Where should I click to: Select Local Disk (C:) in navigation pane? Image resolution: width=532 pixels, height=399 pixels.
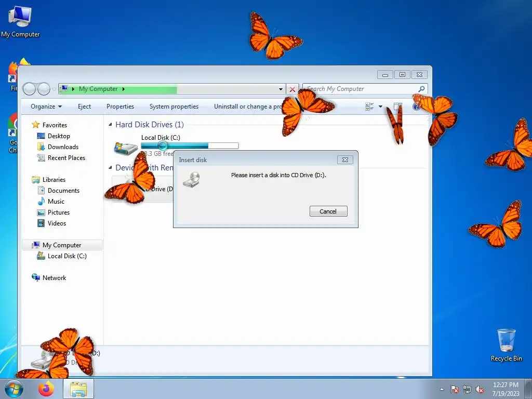[67, 256]
